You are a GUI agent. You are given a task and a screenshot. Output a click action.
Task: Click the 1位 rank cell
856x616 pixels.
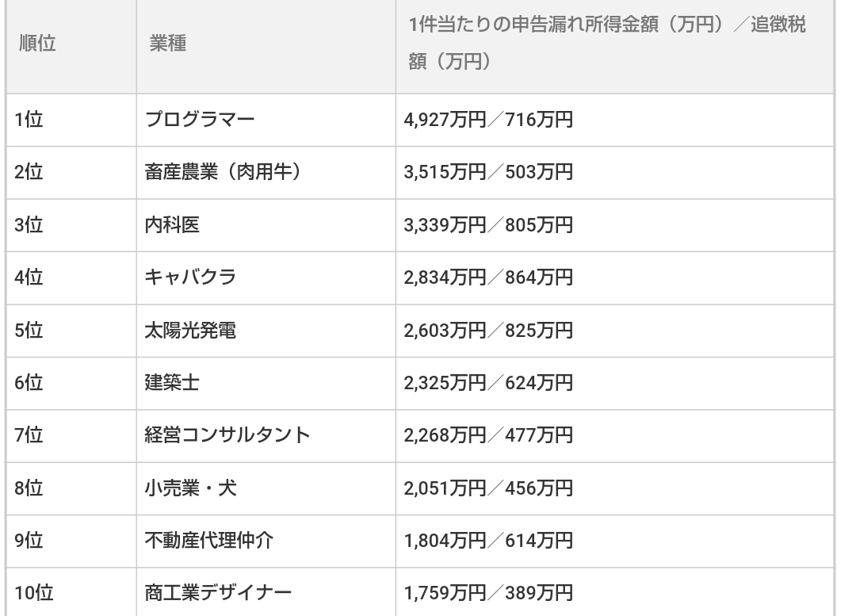click(x=29, y=121)
